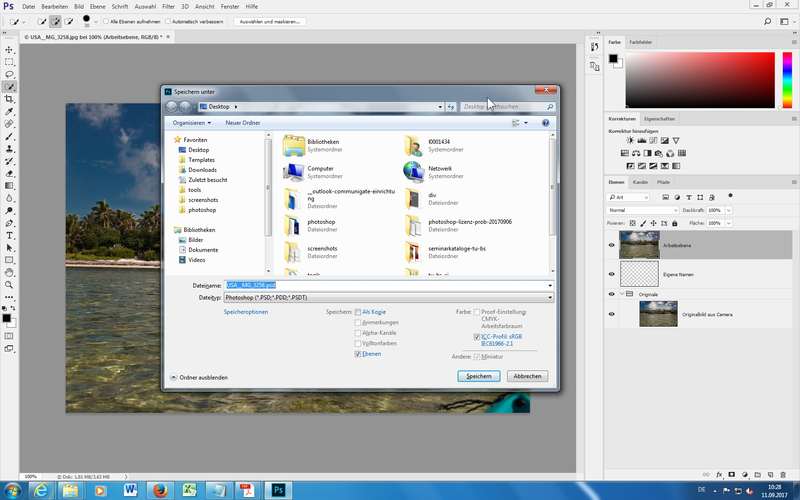Click the help icon in save dialog

point(546,123)
